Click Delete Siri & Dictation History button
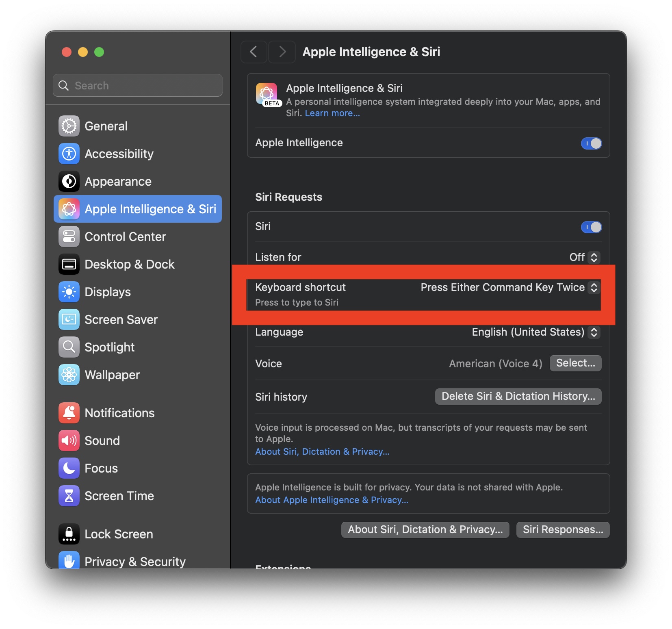 (518, 396)
